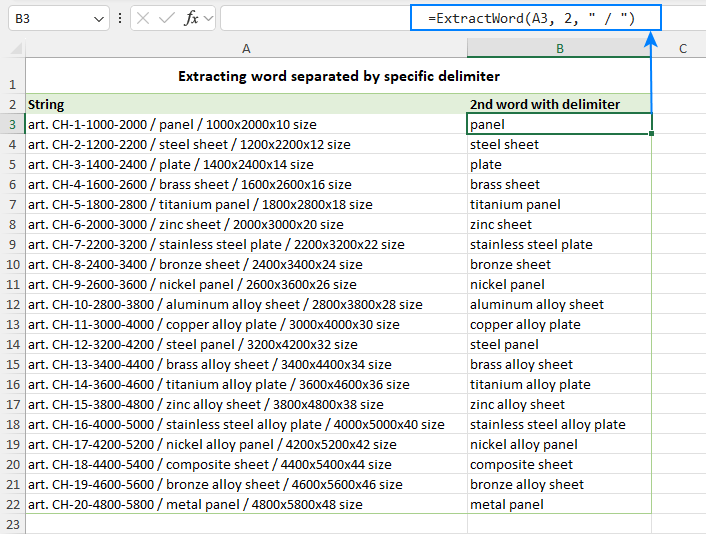The width and height of the screenshot is (706, 534).
Task: Click cell A11 starting 'art. CH-9-2600-3600'
Action: tap(246, 284)
